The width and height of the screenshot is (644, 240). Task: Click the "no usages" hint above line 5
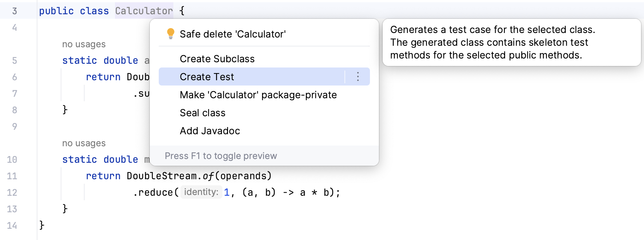83,44
